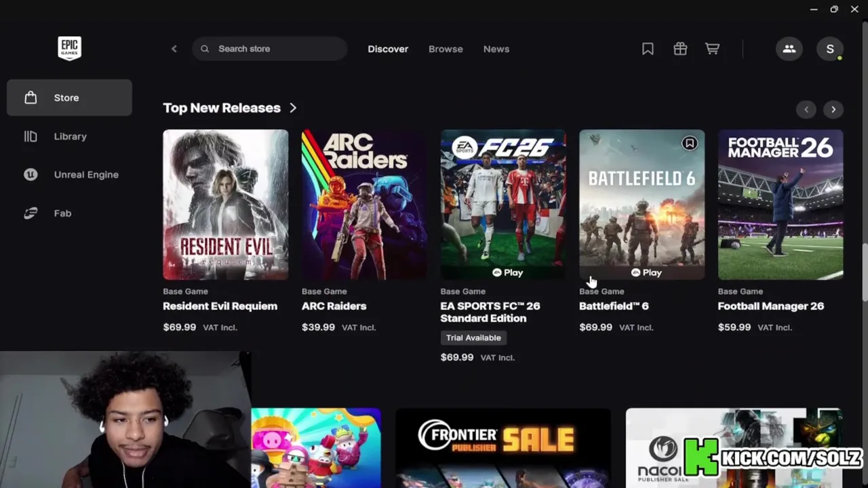This screenshot has height=488, width=868.
Task: Open the Store sidebar section
Action: [69, 98]
